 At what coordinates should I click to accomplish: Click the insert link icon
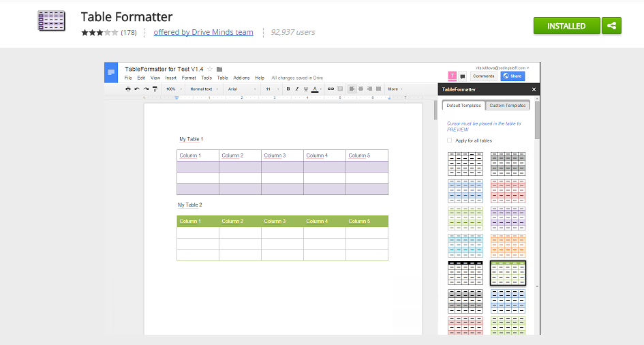(331, 89)
